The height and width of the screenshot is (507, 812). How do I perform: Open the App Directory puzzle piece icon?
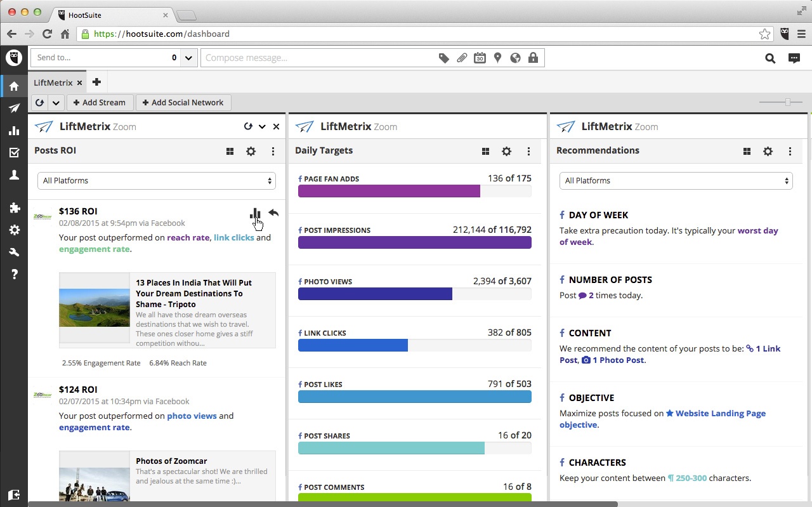(14, 208)
